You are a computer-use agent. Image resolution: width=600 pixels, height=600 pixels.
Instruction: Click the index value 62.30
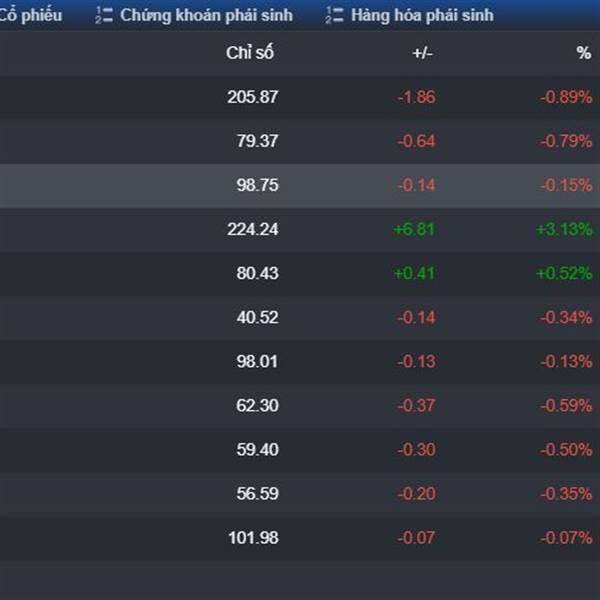(x=258, y=406)
